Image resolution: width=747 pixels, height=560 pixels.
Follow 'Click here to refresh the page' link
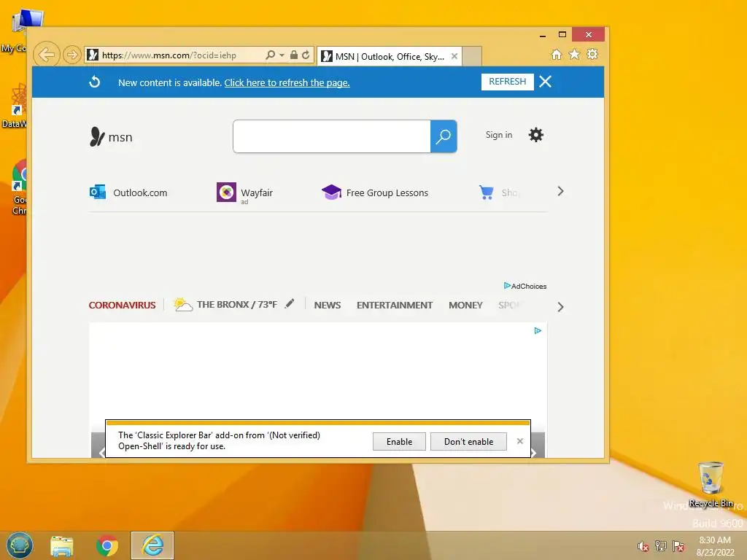[287, 83]
